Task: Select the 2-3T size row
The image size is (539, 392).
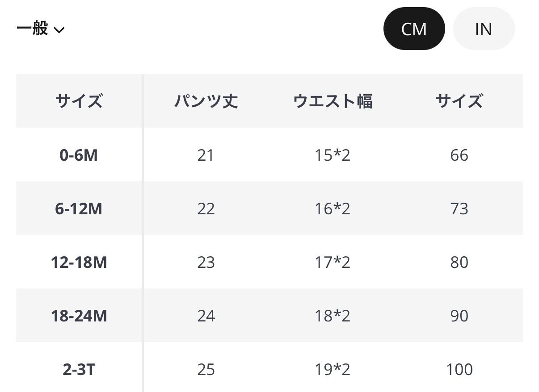Action: point(79,369)
